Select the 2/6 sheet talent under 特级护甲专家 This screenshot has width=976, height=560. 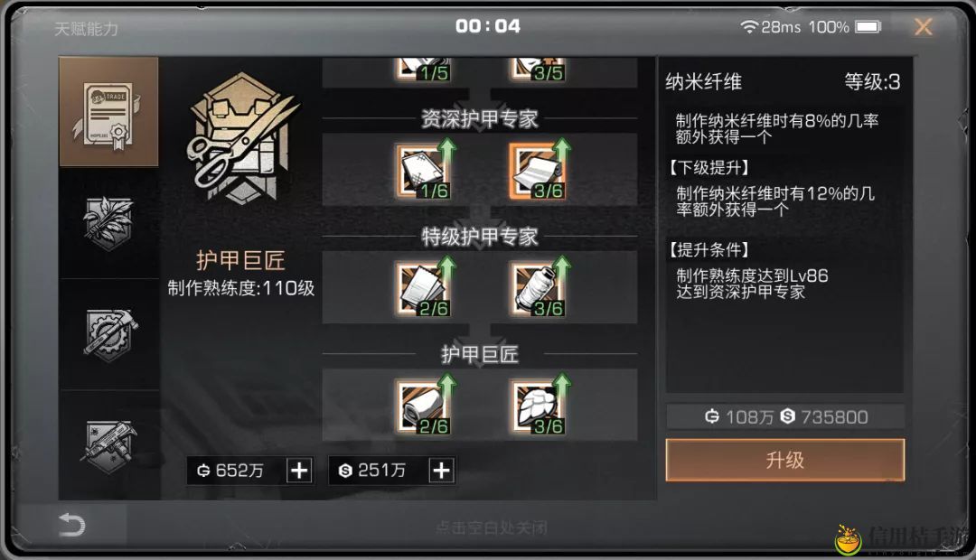click(423, 289)
